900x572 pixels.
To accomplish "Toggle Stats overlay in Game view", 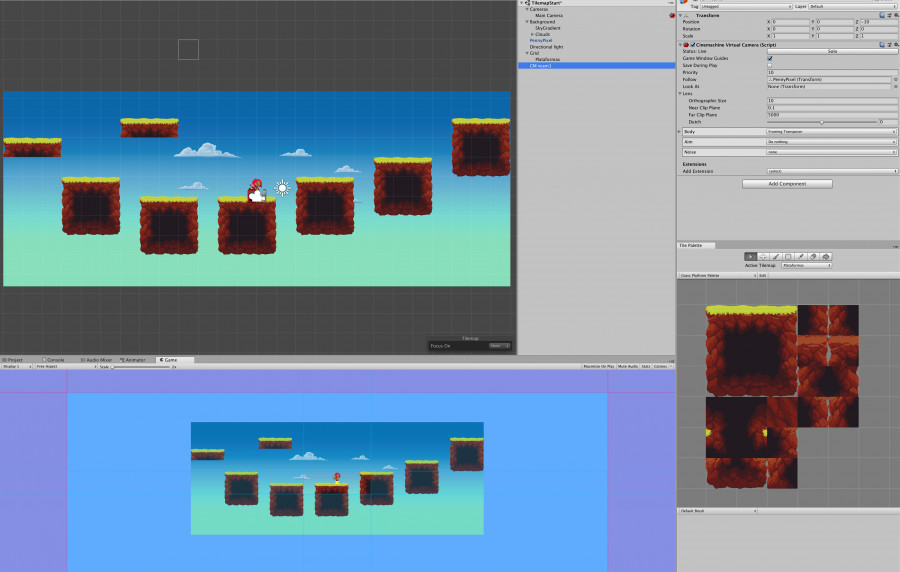I will [x=646, y=366].
